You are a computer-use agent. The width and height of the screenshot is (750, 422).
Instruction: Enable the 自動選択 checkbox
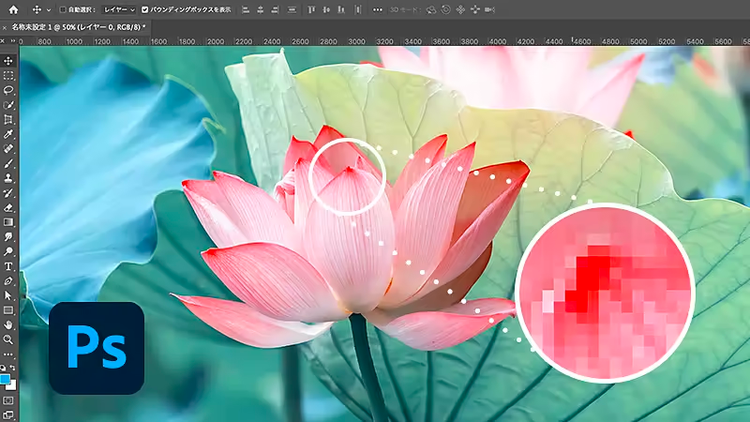click(62, 9)
